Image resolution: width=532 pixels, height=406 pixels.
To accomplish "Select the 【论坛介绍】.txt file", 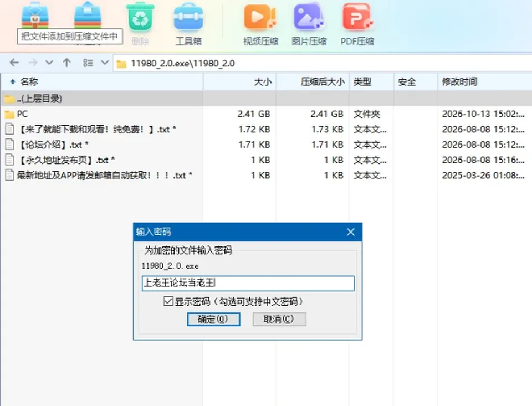I will 266,145.
